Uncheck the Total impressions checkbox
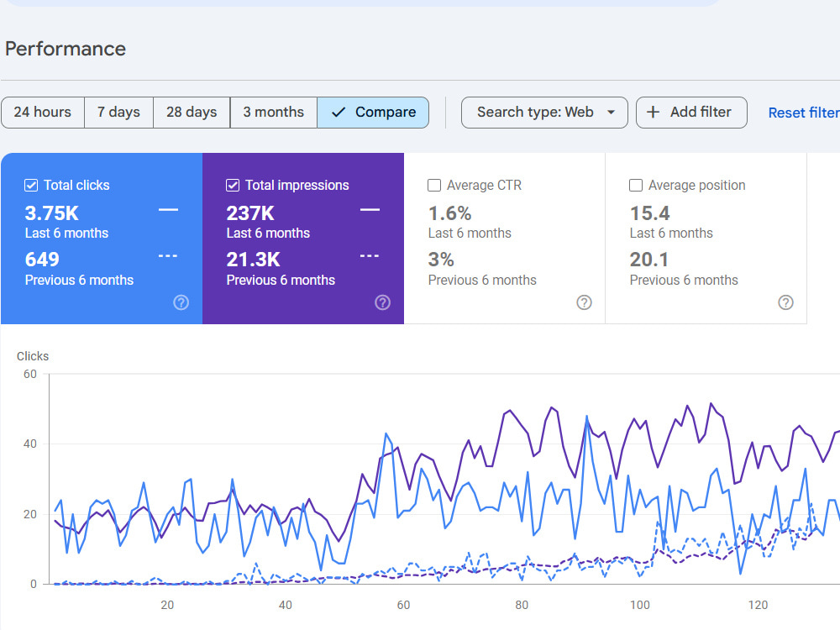840x630 pixels. click(x=233, y=186)
